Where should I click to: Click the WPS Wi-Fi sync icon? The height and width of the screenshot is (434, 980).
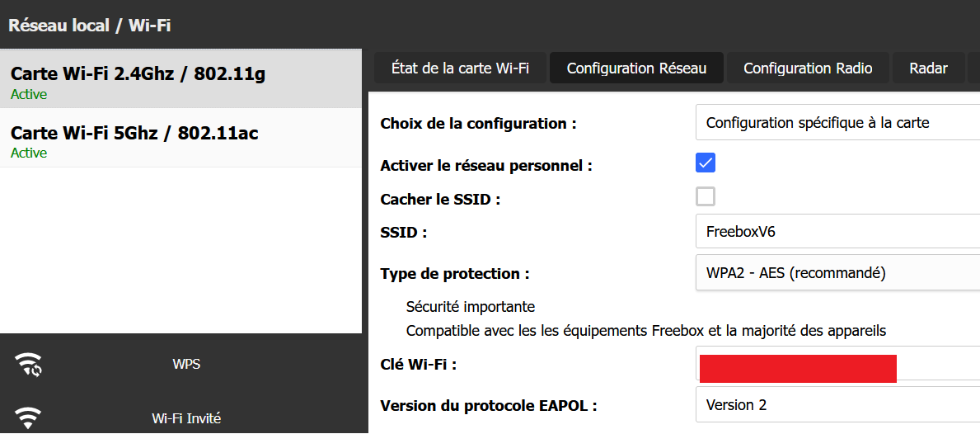coord(29,364)
